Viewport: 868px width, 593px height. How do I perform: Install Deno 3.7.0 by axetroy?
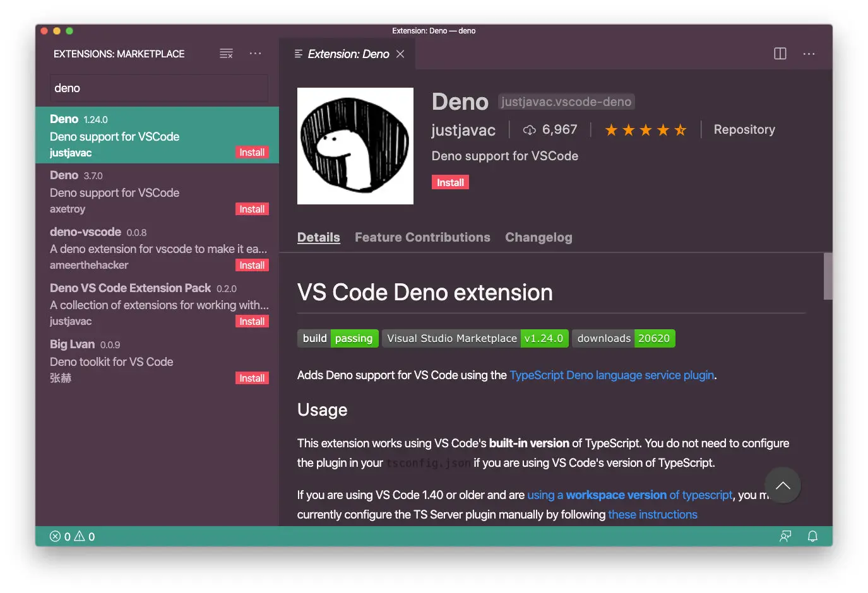pyautogui.click(x=252, y=209)
